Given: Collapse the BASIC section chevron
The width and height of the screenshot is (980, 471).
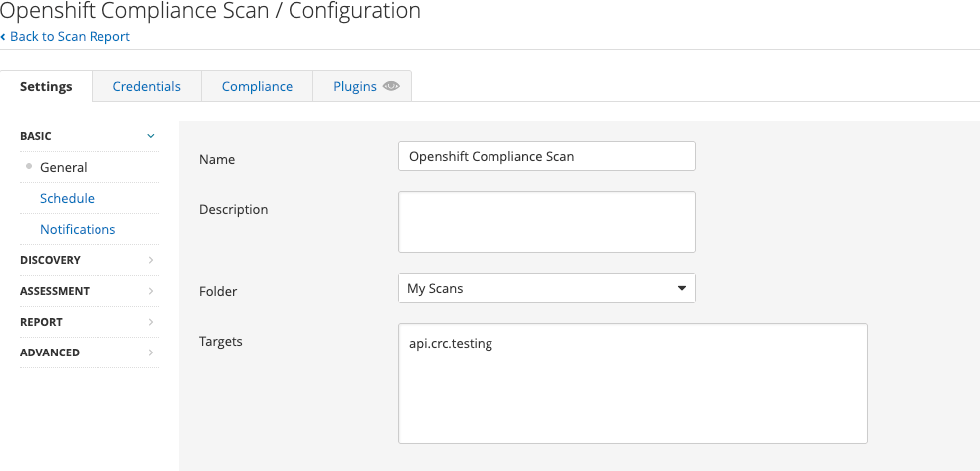Looking at the screenshot, I should point(151,136).
